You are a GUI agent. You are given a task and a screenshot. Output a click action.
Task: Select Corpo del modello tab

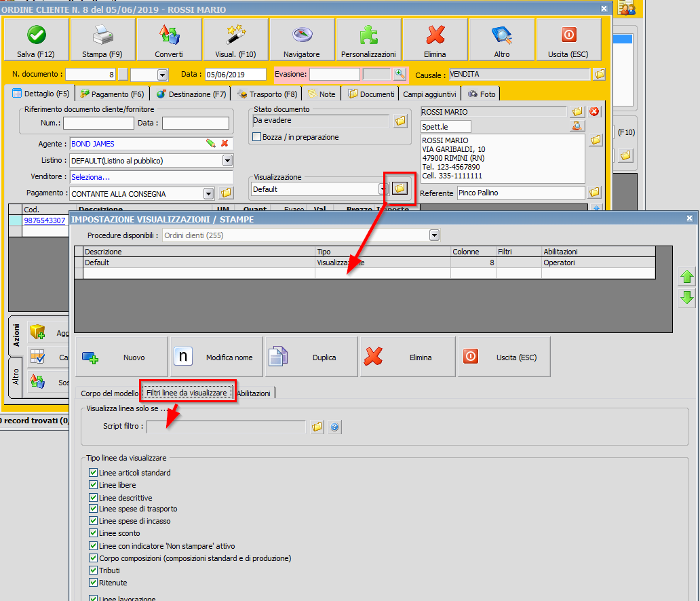109,393
